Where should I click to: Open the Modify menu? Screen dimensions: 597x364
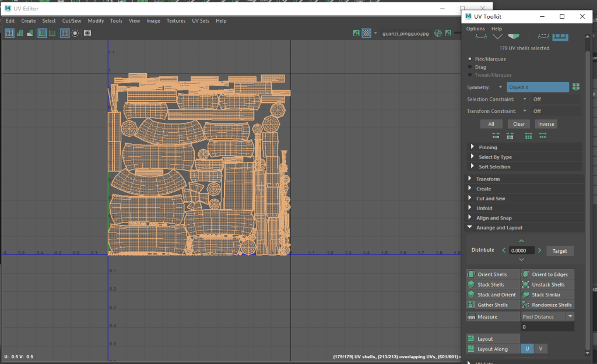pos(96,21)
